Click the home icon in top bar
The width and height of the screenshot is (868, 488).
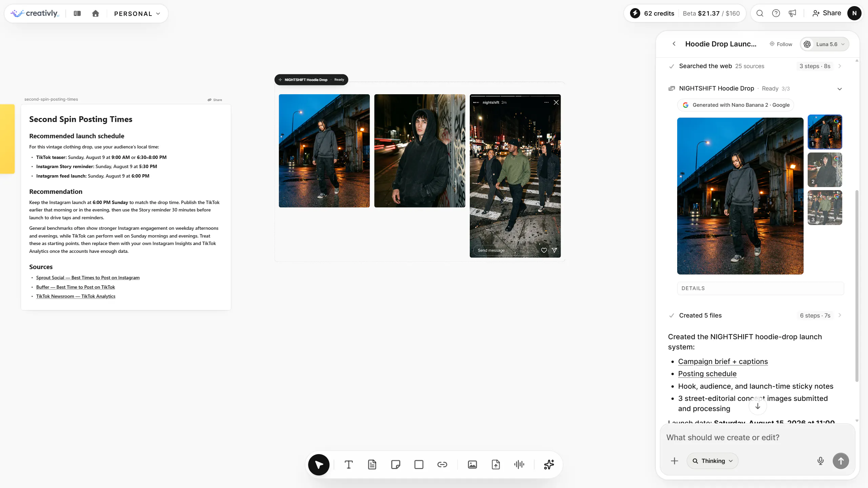[x=96, y=14]
